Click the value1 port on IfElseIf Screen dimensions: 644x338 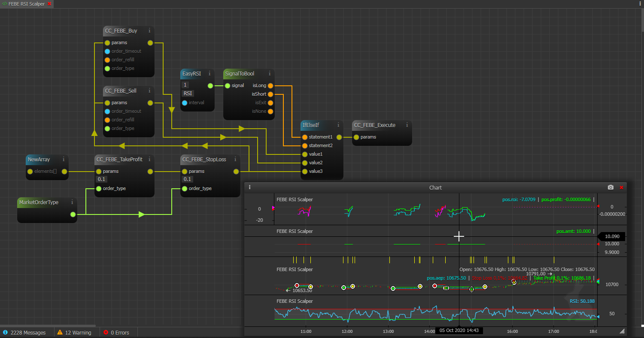(x=305, y=154)
